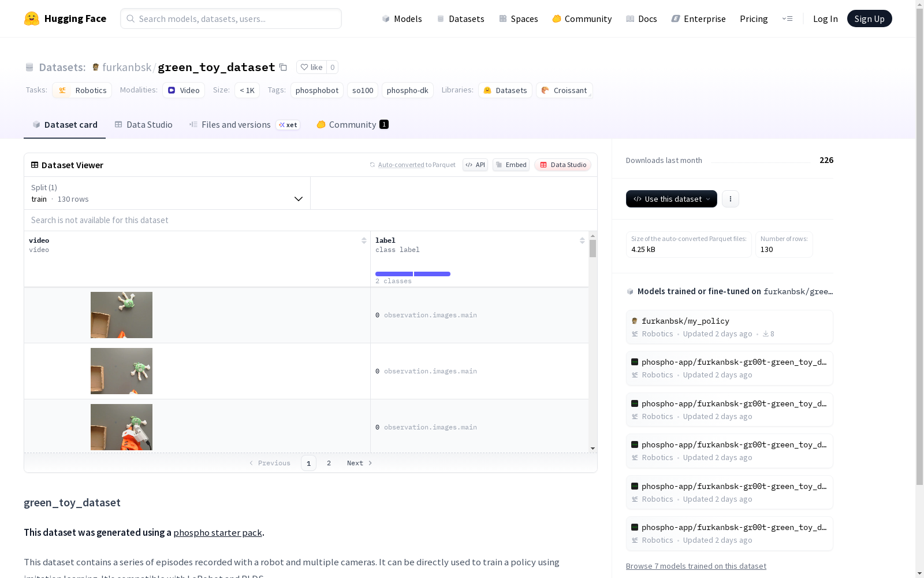Open the Data Studio tab
The height and width of the screenshot is (578, 924).
(144, 125)
